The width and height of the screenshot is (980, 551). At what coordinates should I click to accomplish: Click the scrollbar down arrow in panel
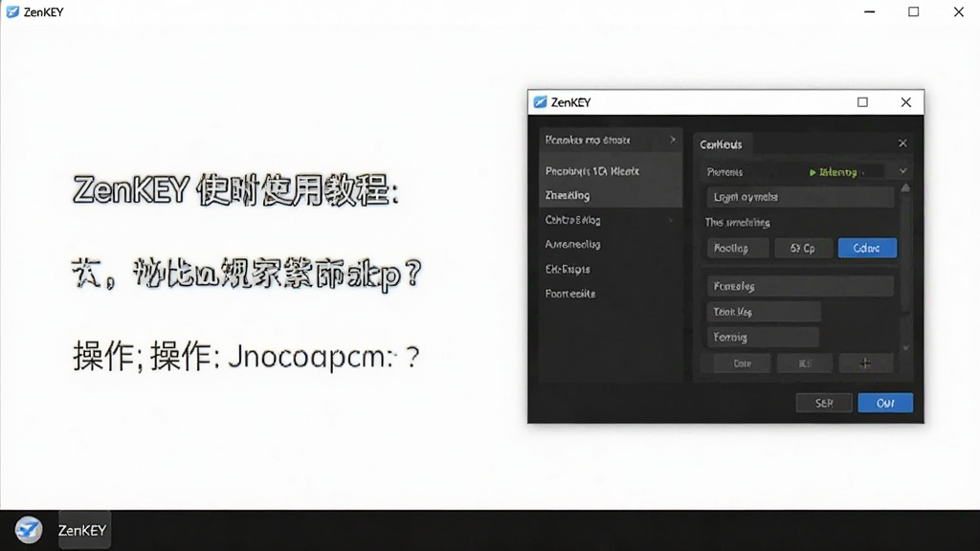[905, 348]
